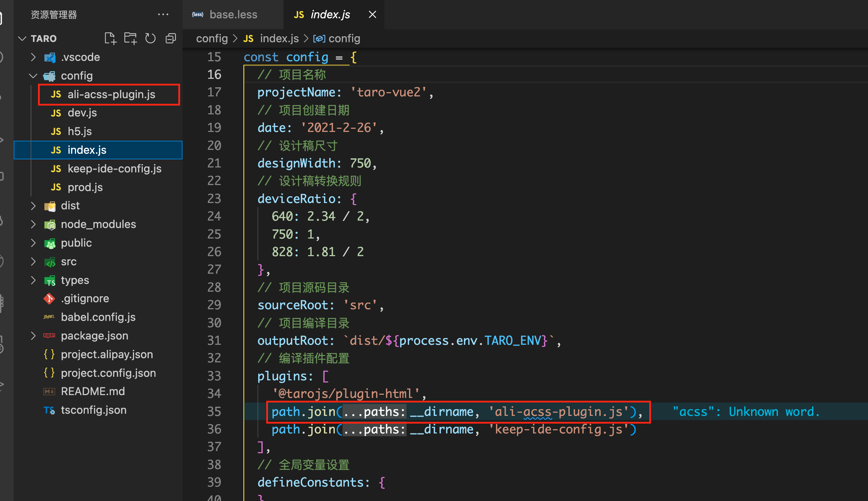The image size is (868, 501).
Task: Click the less icon on base.less tab
Action: tap(198, 14)
